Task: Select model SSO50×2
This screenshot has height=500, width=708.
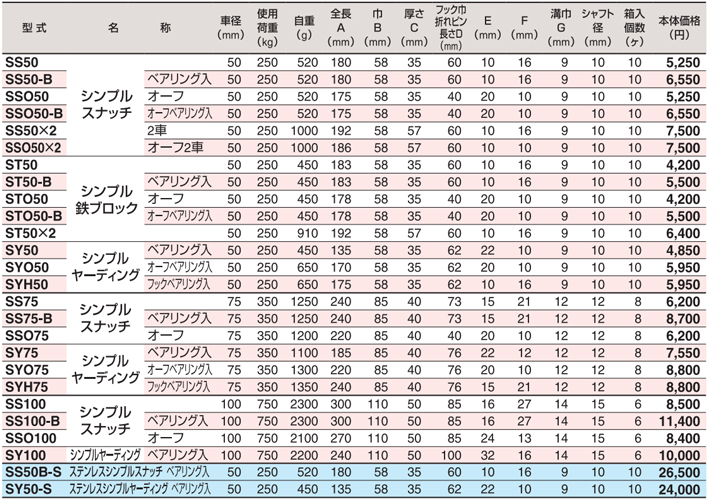Action: 33,148
